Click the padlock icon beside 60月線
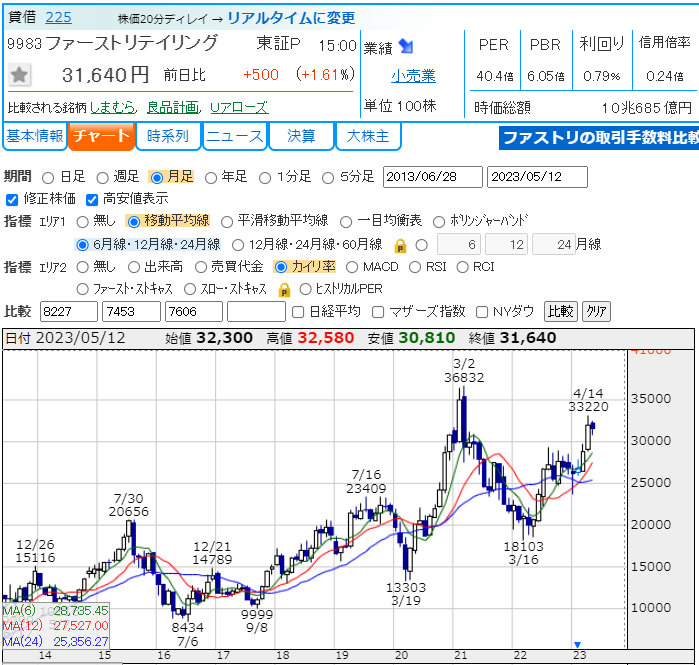 (400, 246)
